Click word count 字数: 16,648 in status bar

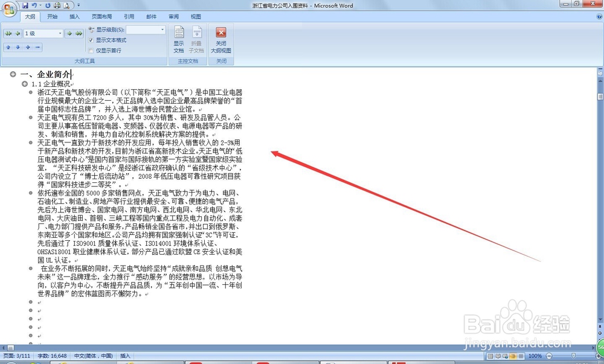tap(53, 356)
